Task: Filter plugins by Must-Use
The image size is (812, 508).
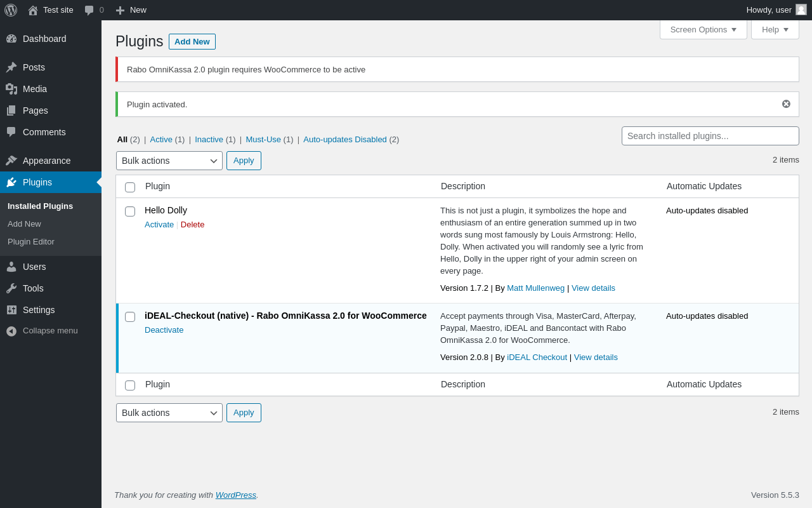Action: pos(263,140)
